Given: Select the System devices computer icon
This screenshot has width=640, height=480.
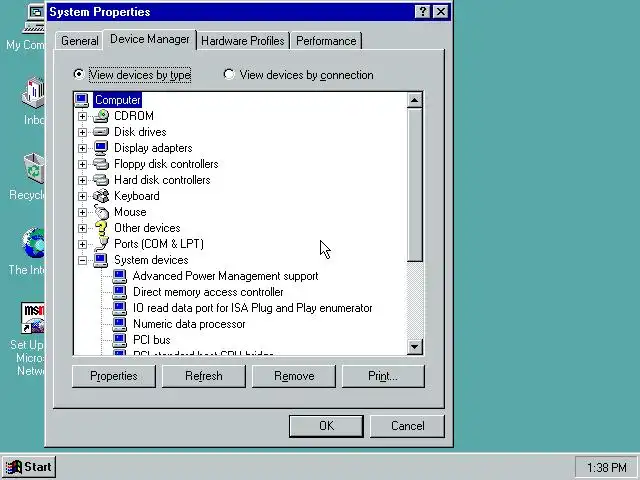Looking at the screenshot, I should coord(100,260).
